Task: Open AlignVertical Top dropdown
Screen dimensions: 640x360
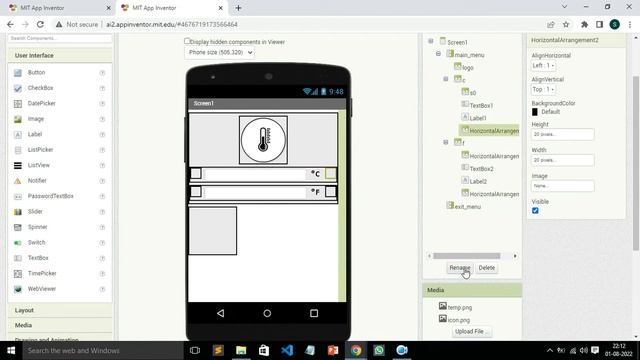Action: click(x=543, y=89)
